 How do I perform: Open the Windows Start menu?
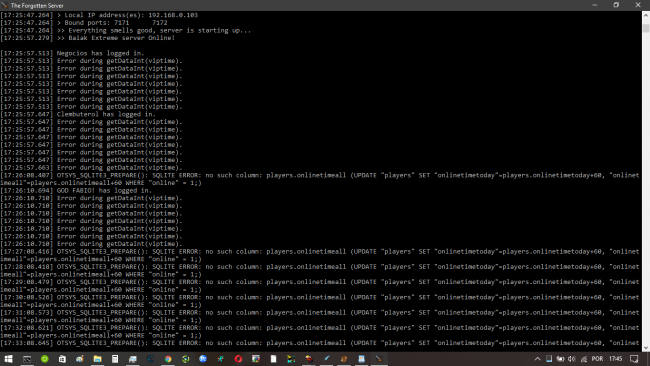tap(8, 359)
